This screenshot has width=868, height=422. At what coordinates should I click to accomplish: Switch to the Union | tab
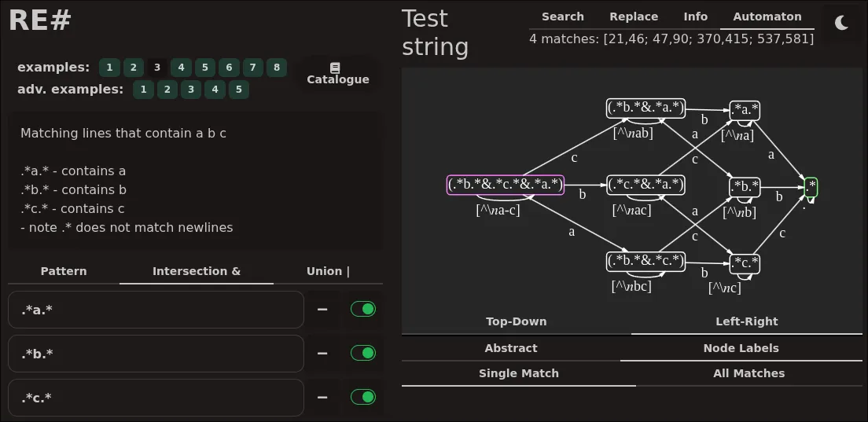click(328, 271)
